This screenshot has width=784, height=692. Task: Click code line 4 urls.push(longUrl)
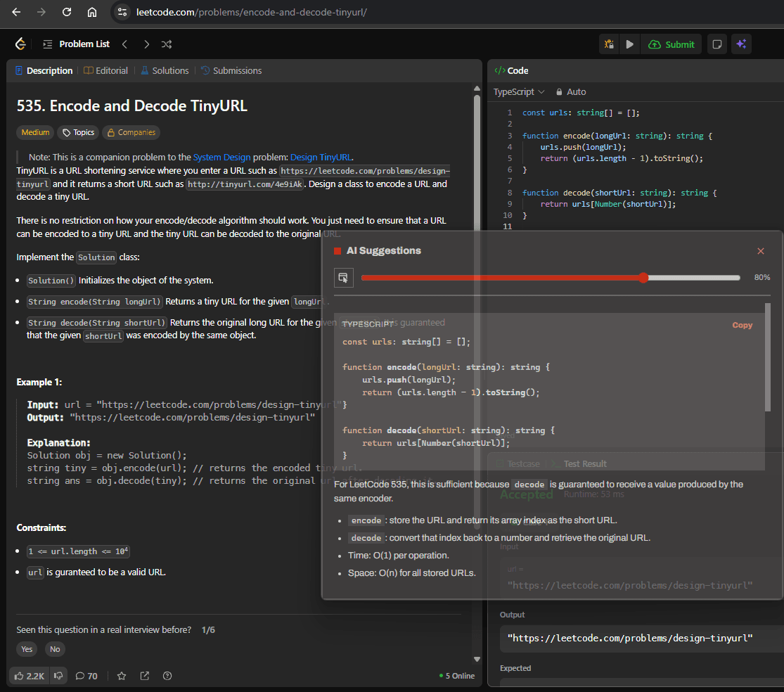tap(583, 147)
